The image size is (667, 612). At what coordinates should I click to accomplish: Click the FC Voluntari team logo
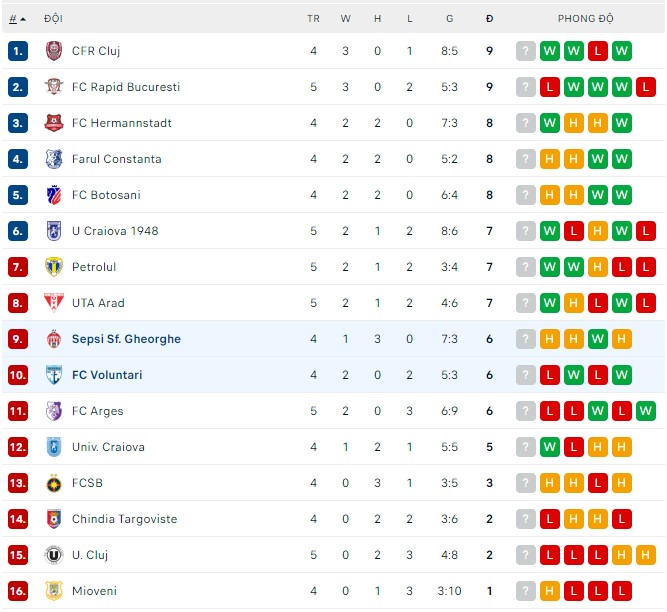coord(54,375)
